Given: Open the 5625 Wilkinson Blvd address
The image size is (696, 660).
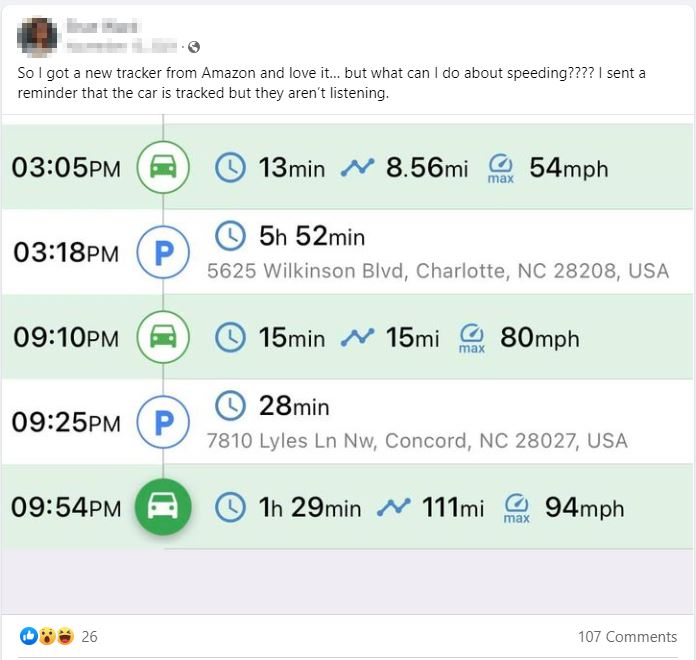Looking at the screenshot, I should click(437, 271).
